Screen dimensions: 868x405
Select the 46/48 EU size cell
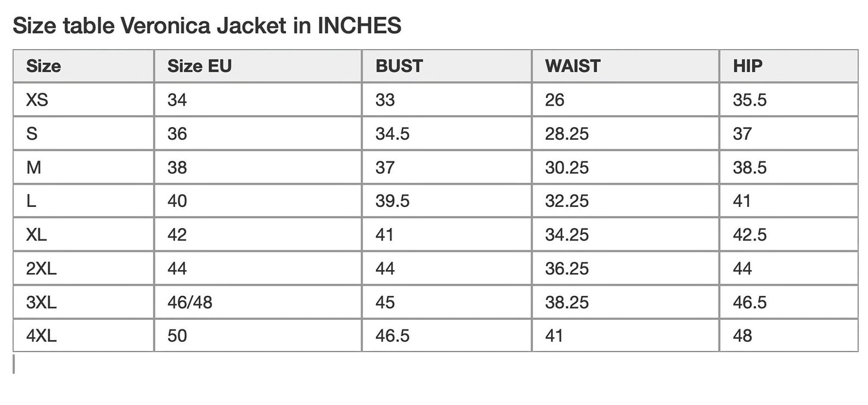190,302
